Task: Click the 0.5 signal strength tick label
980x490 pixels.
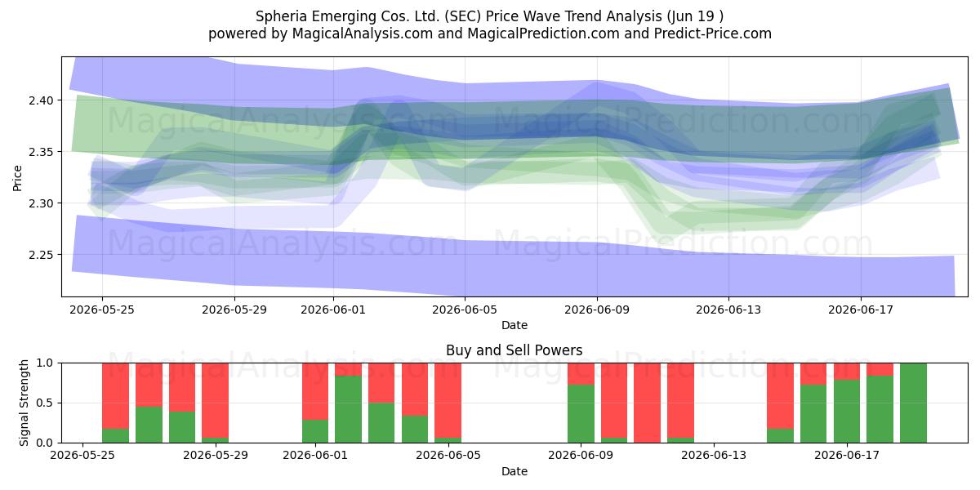Action: point(45,403)
